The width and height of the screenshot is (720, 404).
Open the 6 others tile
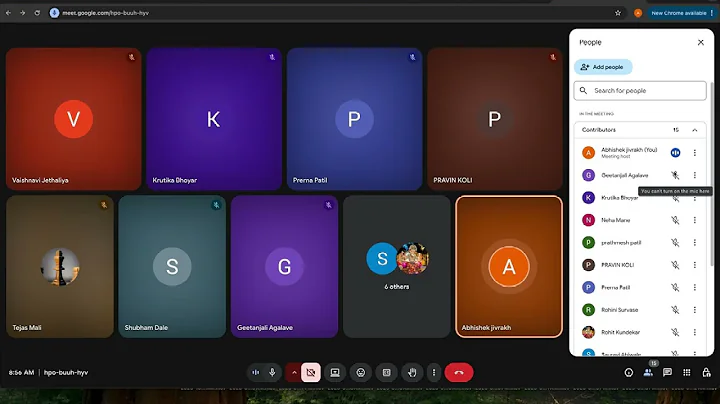click(397, 267)
